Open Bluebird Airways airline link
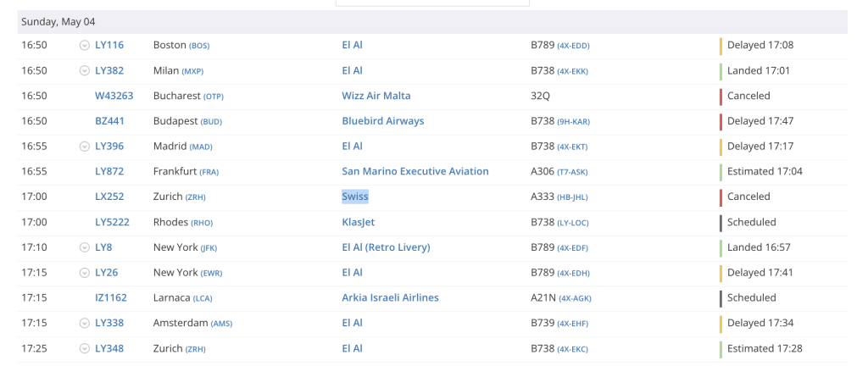This screenshot has width=868, height=366. pos(383,121)
